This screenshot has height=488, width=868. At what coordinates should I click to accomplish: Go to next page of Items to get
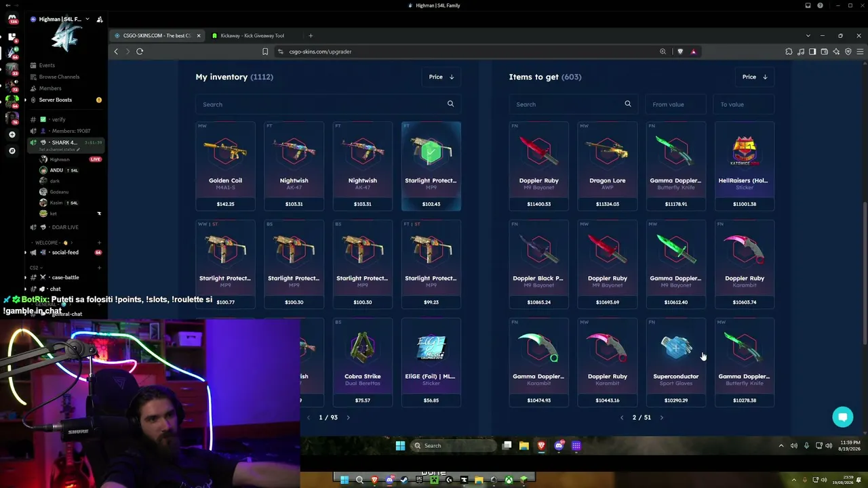tap(662, 418)
